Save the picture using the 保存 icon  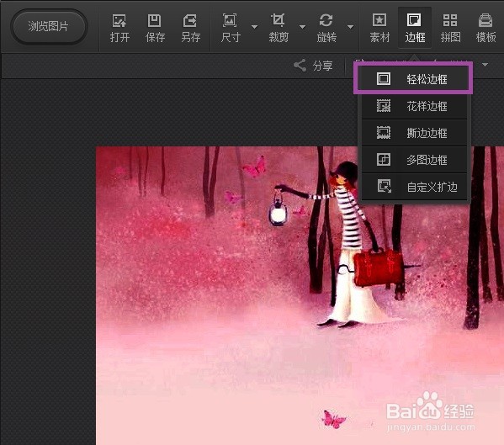[155, 29]
